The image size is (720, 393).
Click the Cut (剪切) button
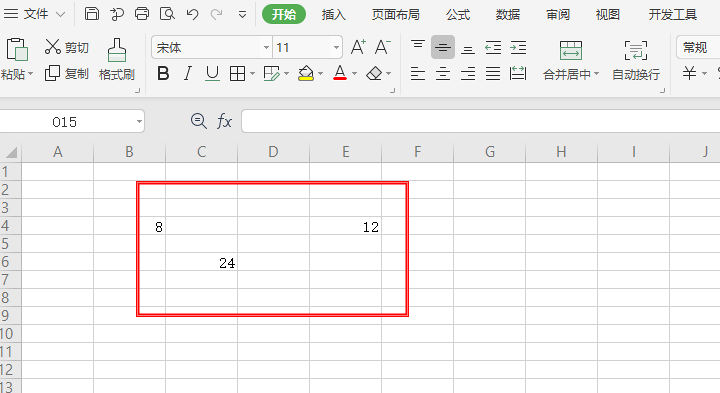click(67, 47)
